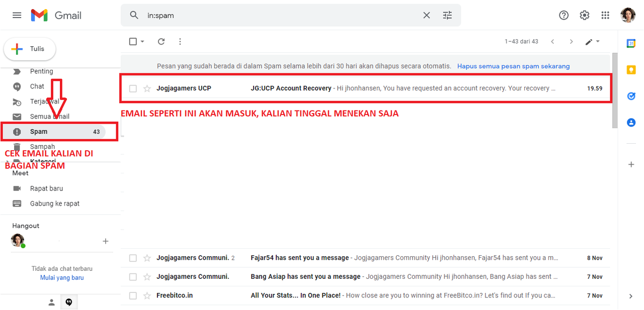Open the Fajar54 has sent you a message email
The height and width of the screenshot is (310, 644).
tap(365, 258)
